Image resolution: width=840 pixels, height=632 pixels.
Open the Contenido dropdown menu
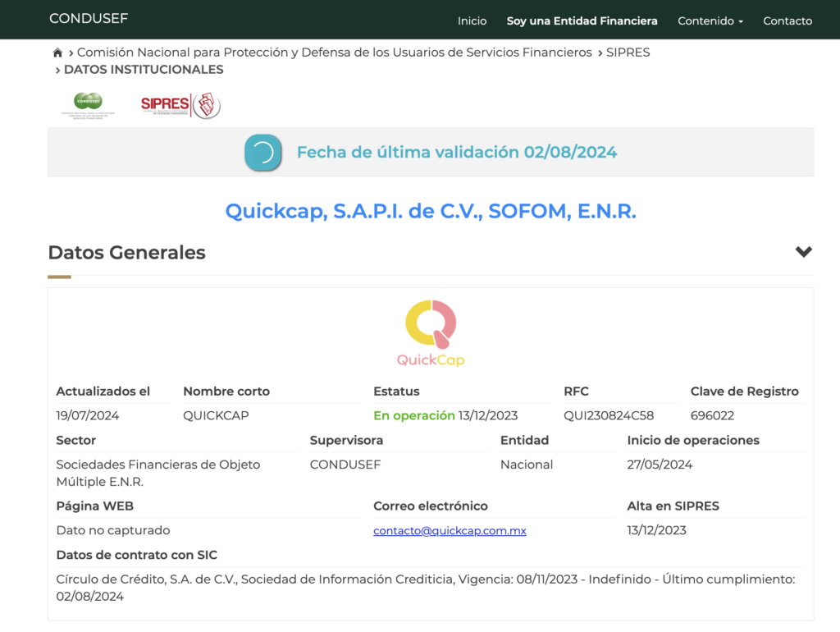pos(710,21)
